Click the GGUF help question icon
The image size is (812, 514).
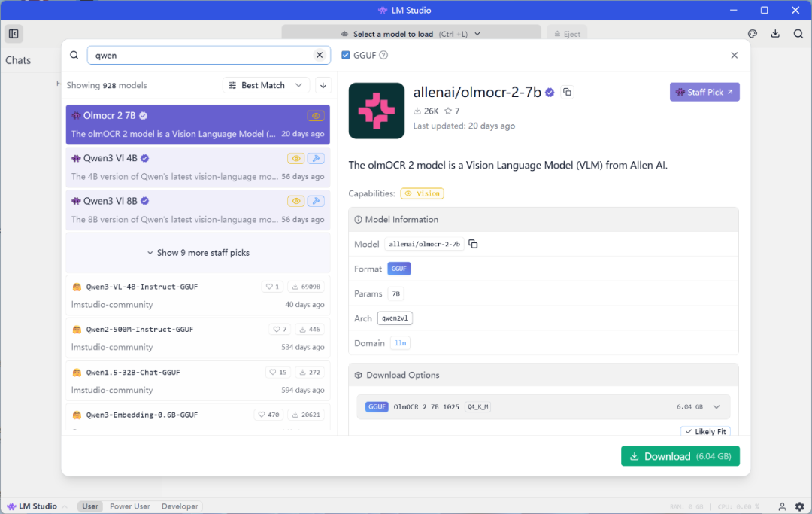pos(383,55)
